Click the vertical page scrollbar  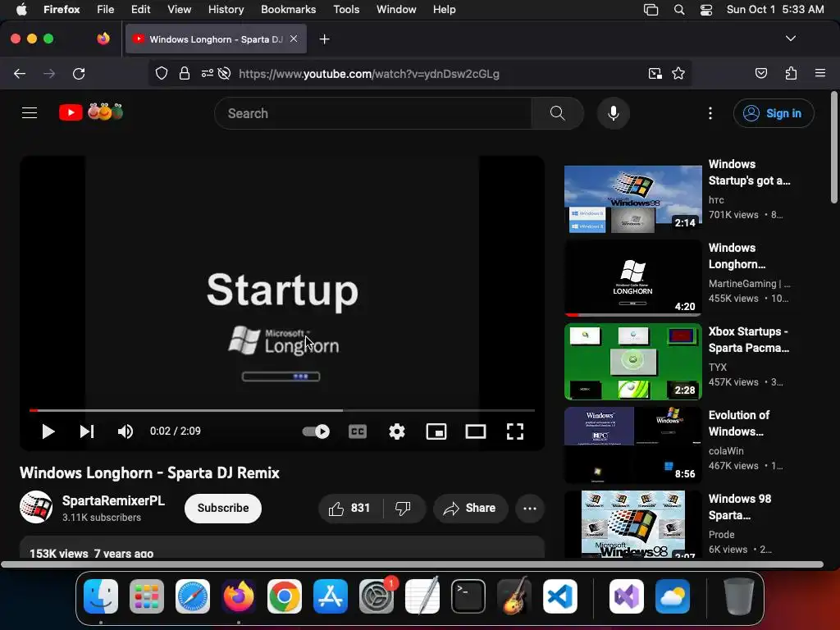click(x=834, y=148)
